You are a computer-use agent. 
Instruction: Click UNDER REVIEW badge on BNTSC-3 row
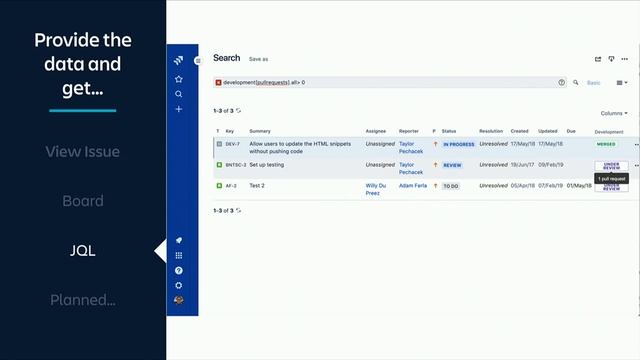611,166
